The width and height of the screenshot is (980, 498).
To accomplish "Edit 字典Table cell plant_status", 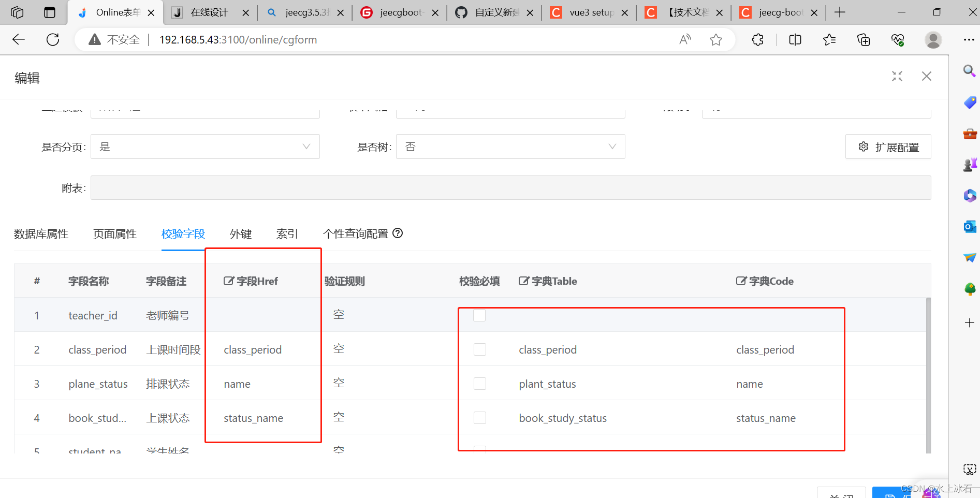I will [x=548, y=384].
